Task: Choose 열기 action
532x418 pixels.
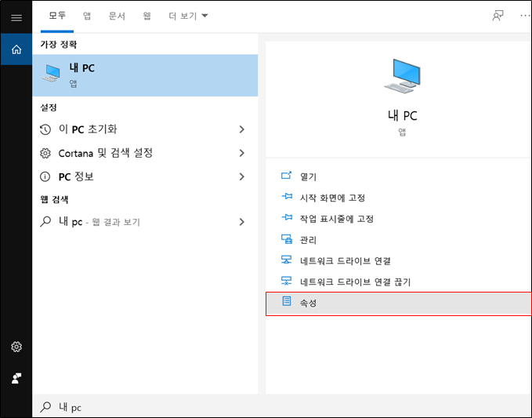Action: pyautogui.click(x=398, y=176)
